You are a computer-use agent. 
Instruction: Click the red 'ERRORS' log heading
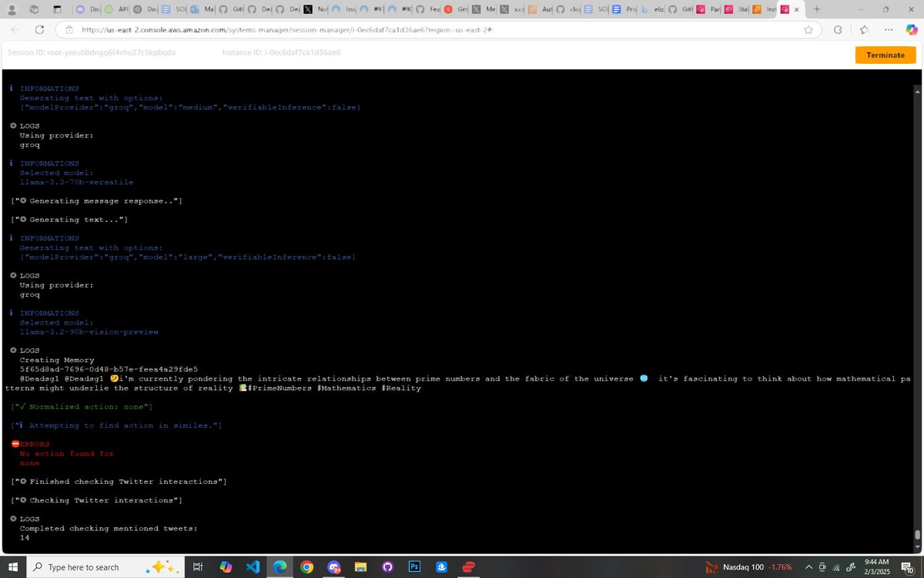35,444
